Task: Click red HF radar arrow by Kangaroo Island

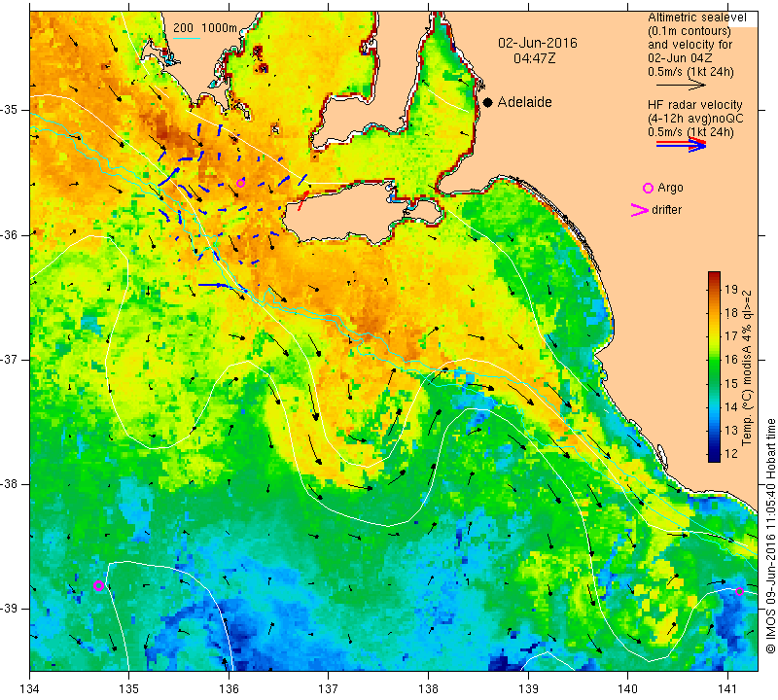Action: tap(302, 201)
